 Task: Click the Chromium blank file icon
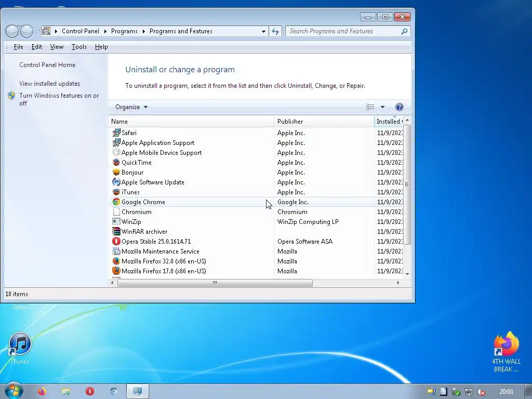coord(116,212)
